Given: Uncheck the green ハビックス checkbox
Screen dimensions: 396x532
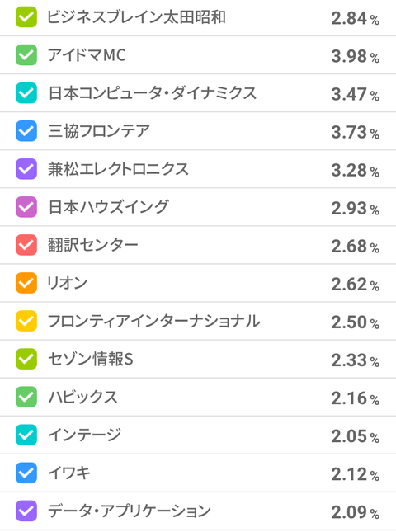Looking at the screenshot, I should (x=26, y=397).
